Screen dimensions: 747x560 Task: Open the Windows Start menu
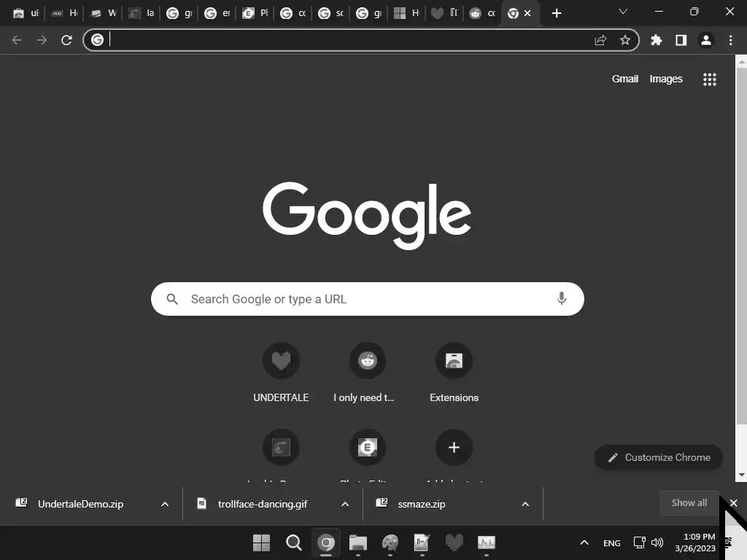tap(261, 542)
